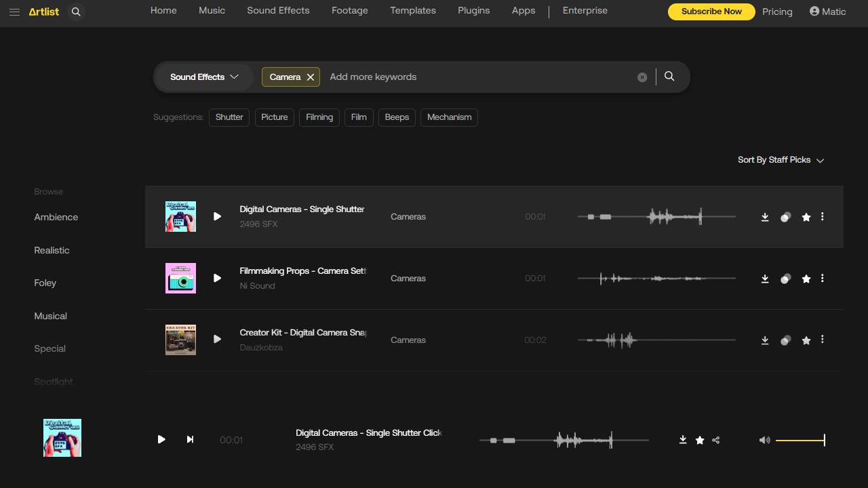
Task: Navigate to Footage
Action: click(350, 11)
